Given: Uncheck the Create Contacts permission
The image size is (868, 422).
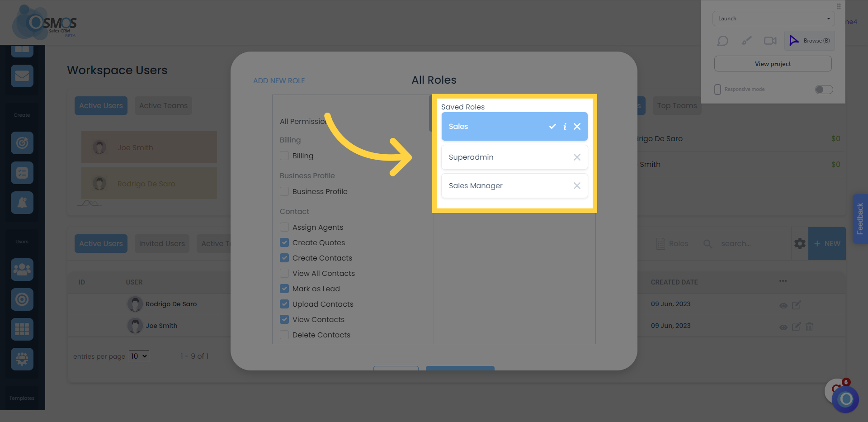Looking at the screenshot, I should (x=284, y=258).
